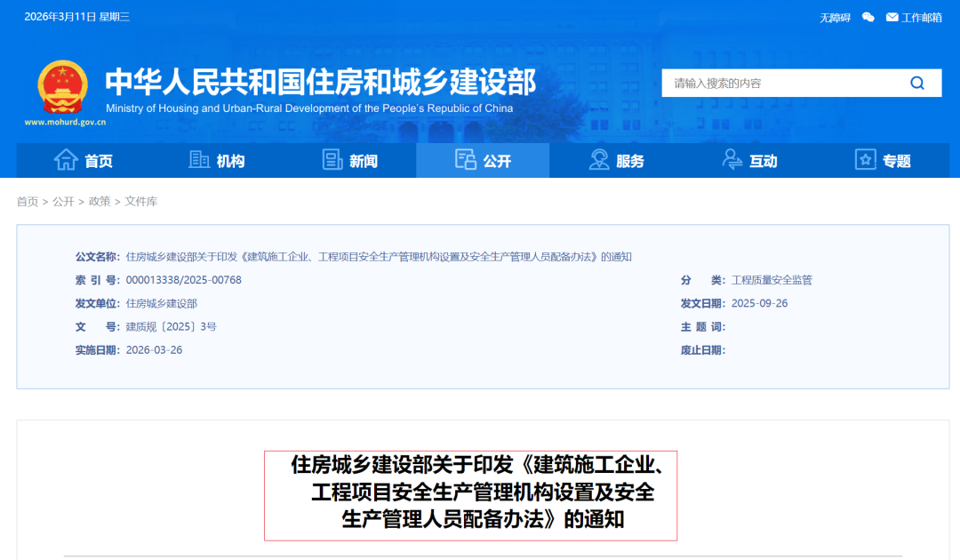Image resolution: width=960 pixels, height=560 pixels.
Task: Click the 无障碍 accessibility link
Action: (835, 17)
